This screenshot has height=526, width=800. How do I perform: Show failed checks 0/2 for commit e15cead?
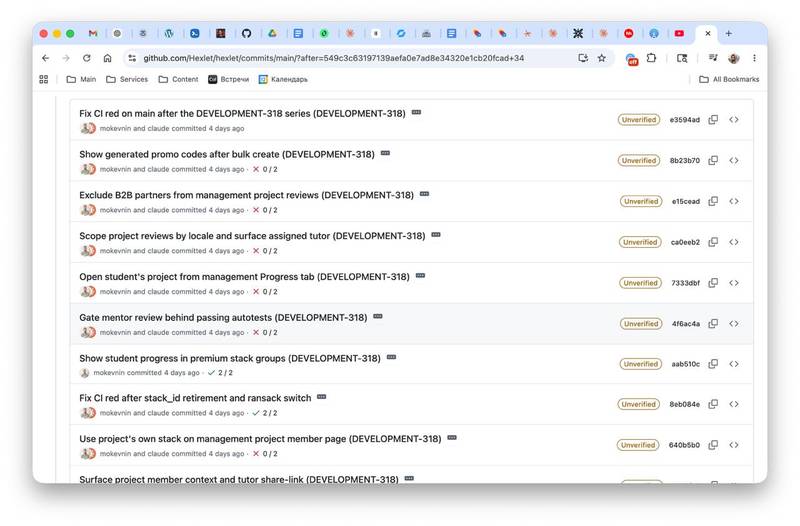[265, 210]
